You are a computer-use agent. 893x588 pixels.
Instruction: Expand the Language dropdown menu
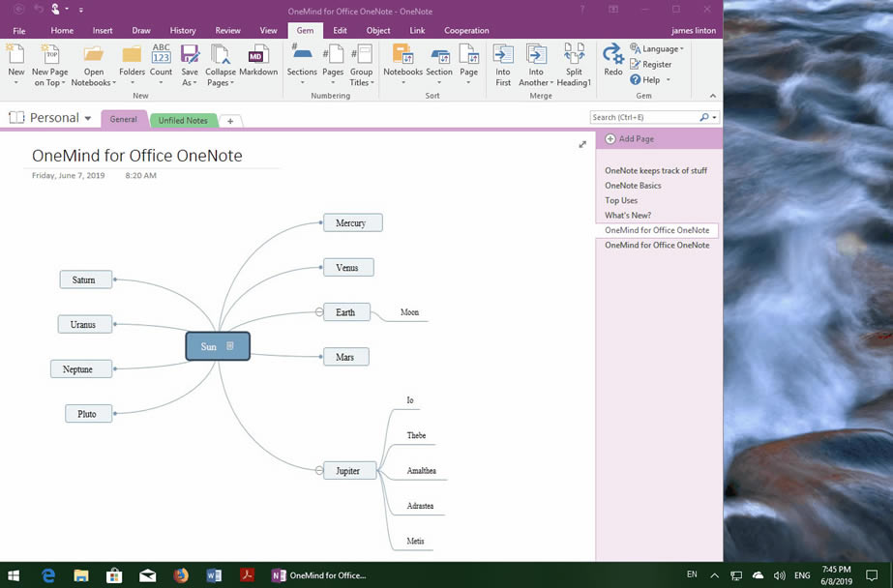(681, 49)
